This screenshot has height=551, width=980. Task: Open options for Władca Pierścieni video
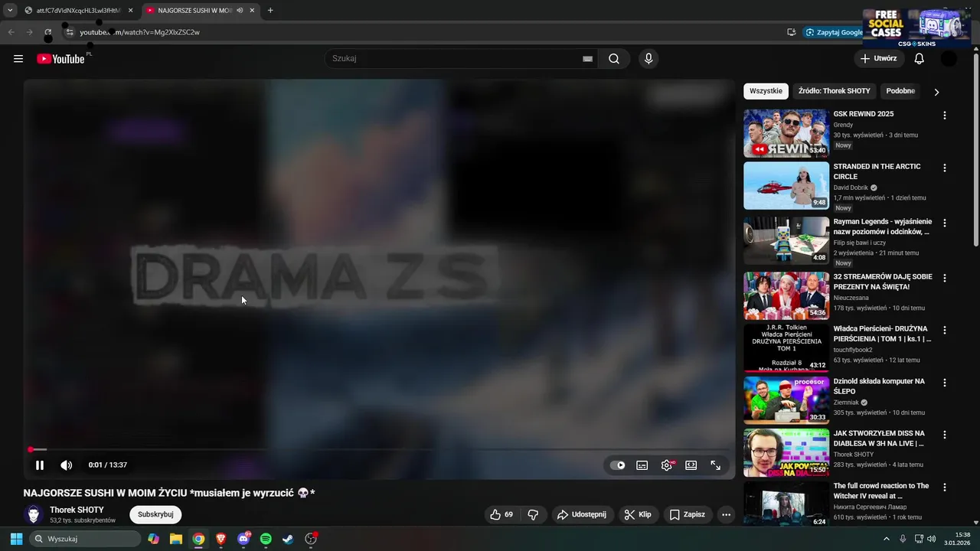coord(945,330)
